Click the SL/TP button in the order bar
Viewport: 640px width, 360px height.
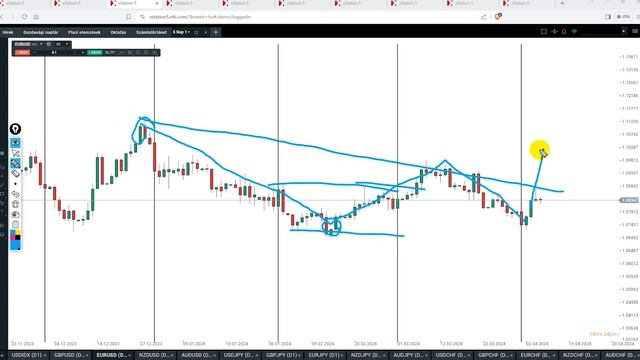(x=110, y=52)
